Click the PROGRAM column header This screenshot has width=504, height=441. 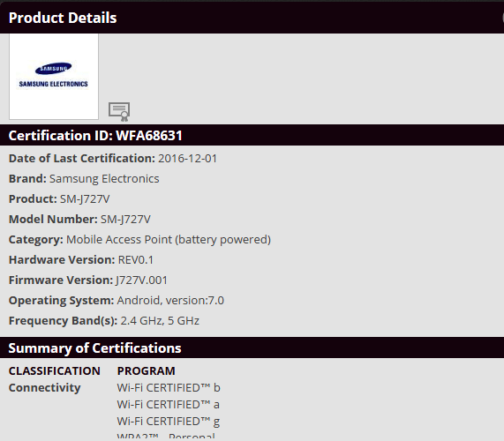(147, 371)
